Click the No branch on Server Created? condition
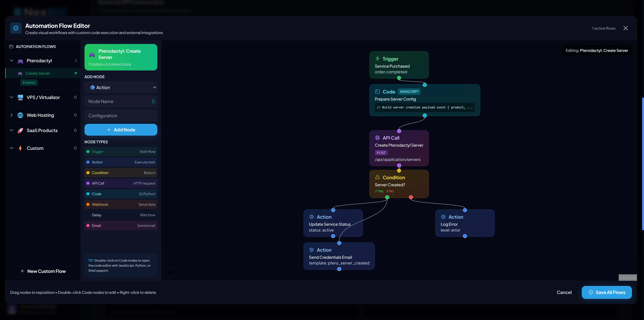The height and width of the screenshot is (320, 644). coord(390,191)
